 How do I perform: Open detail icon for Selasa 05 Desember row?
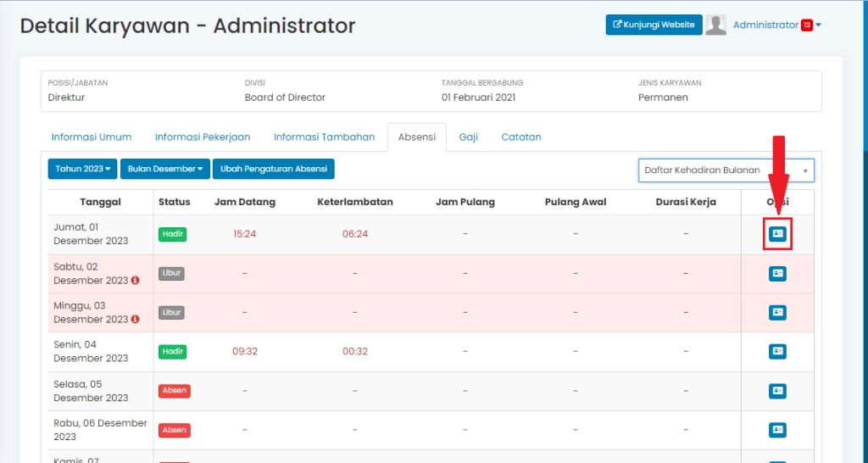click(777, 391)
